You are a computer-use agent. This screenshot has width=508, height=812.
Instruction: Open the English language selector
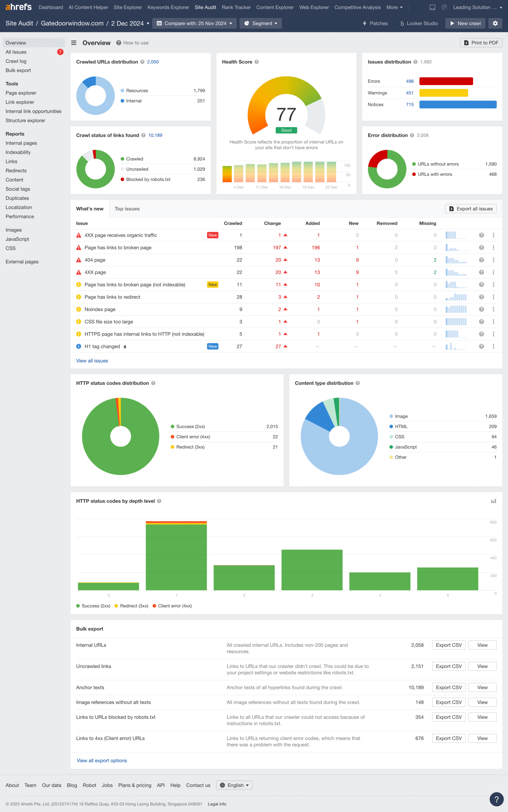point(234,785)
